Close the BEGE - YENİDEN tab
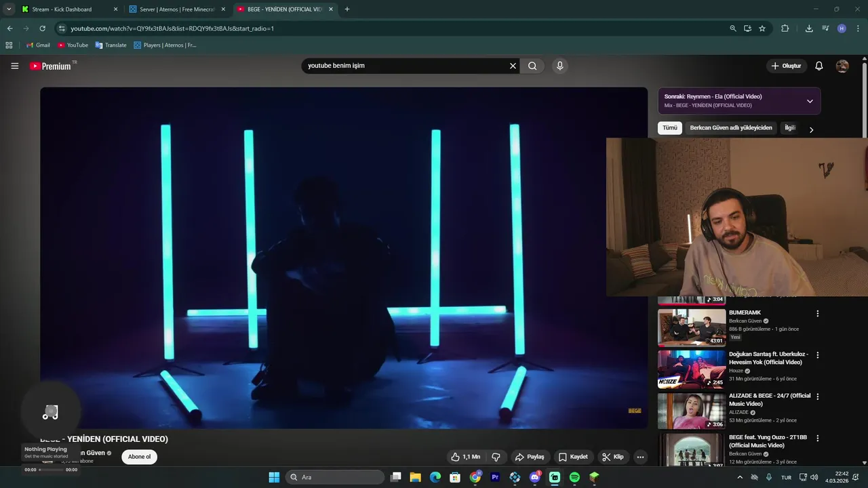 point(331,9)
